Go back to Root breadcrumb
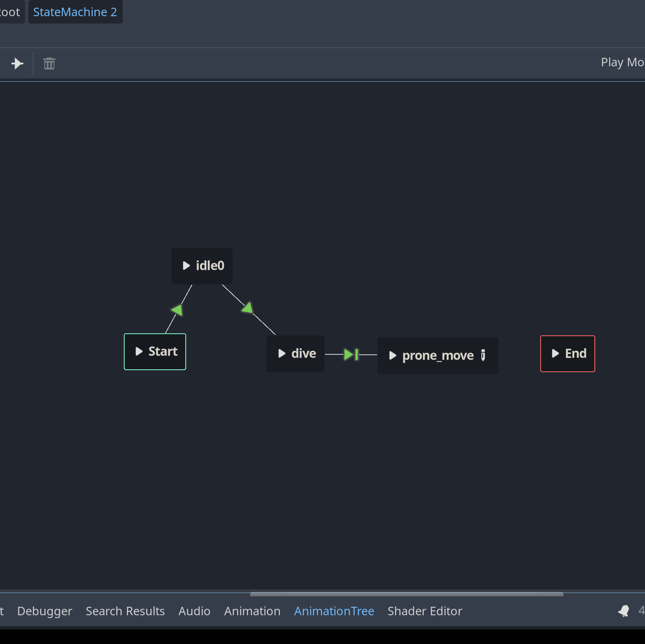Viewport: 645px width, 644px height. [11, 12]
